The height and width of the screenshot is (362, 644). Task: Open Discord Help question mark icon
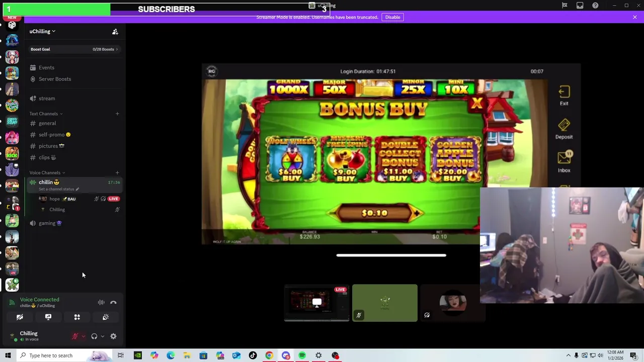[595, 6]
